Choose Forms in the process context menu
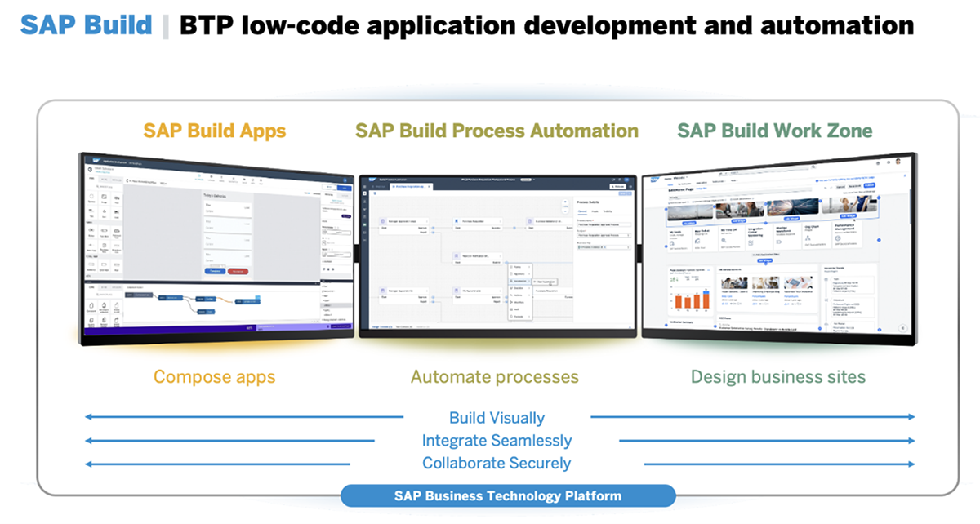This screenshot has height=524, width=980. click(x=520, y=267)
